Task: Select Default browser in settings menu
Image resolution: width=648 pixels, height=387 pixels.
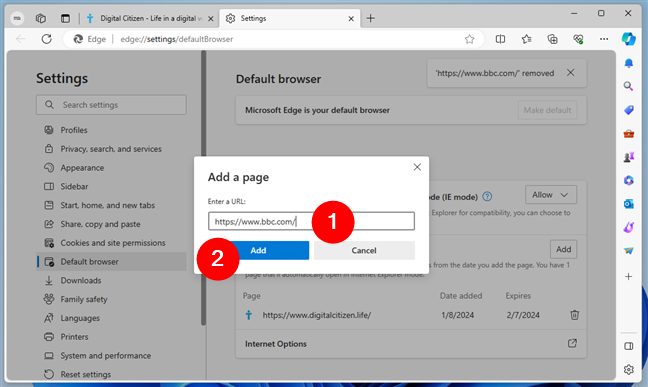Action: coord(112,262)
